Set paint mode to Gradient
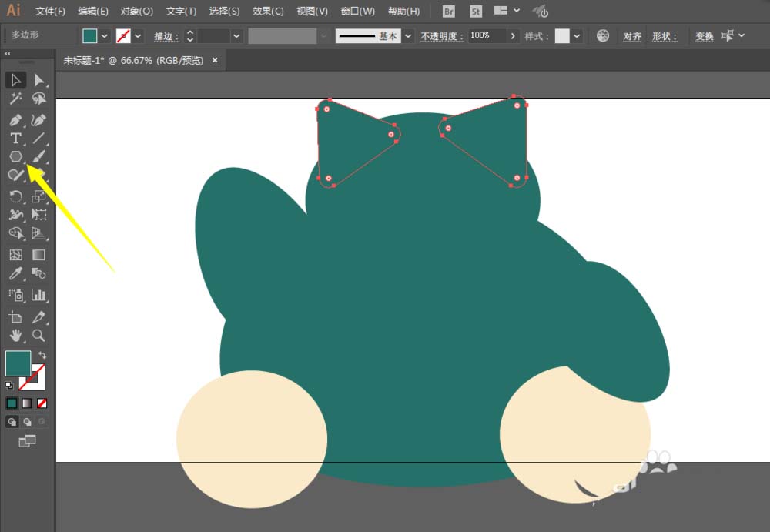 point(27,403)
